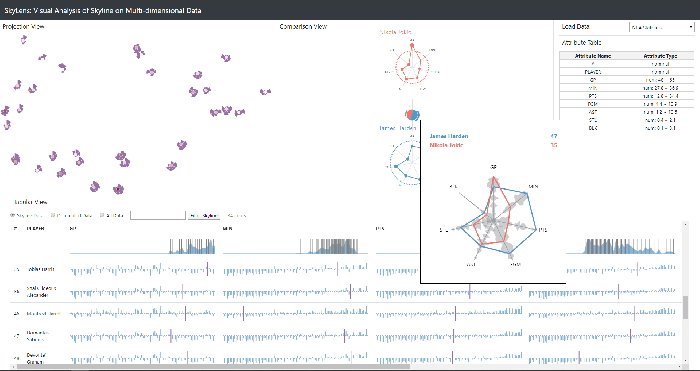Click the vertical scrollbar down arrow
This screenshot has height=371, width=700.
point(686,360)
